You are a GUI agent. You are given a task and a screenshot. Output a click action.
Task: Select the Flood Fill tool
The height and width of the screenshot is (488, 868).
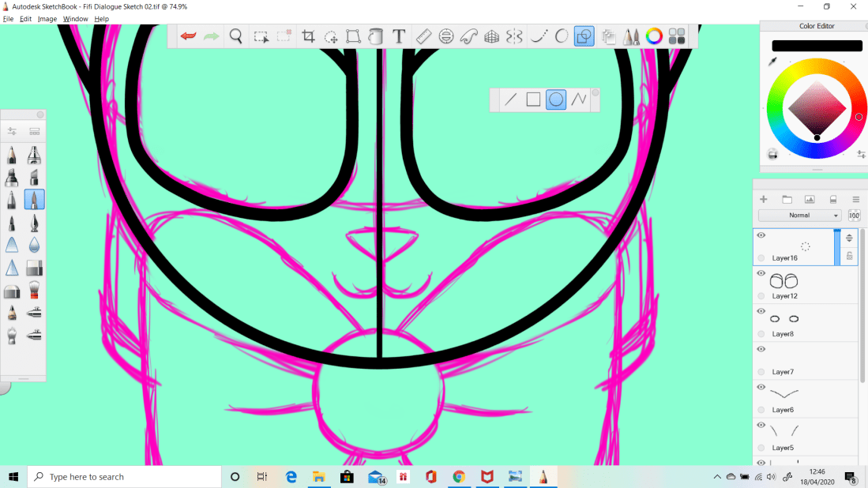click(x=376, y=36)
